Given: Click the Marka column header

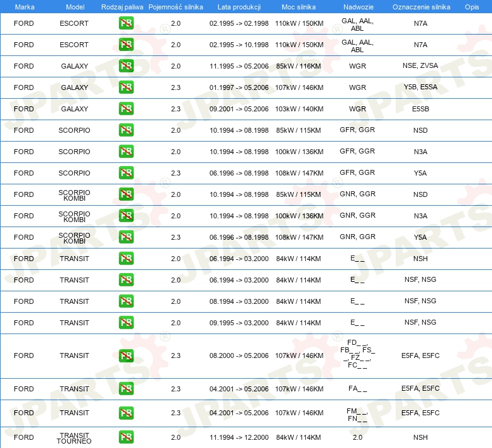Looking at the screenshot, I should 25,7.
